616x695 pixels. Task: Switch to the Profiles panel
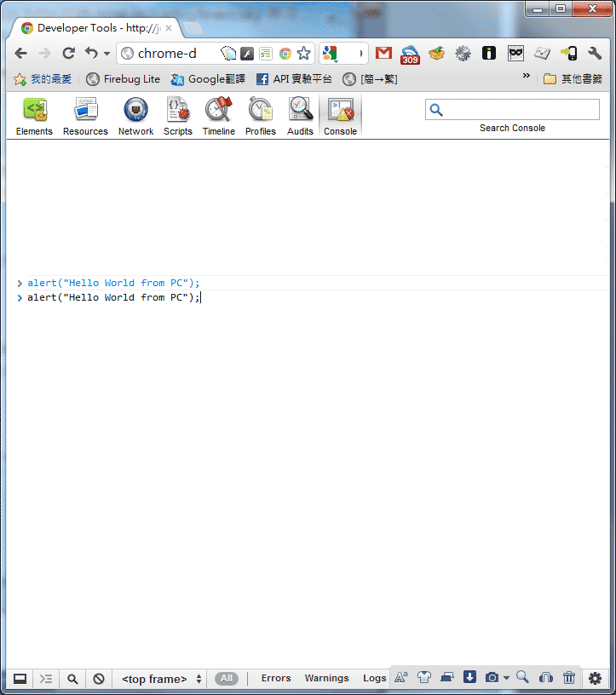[261, 117]
